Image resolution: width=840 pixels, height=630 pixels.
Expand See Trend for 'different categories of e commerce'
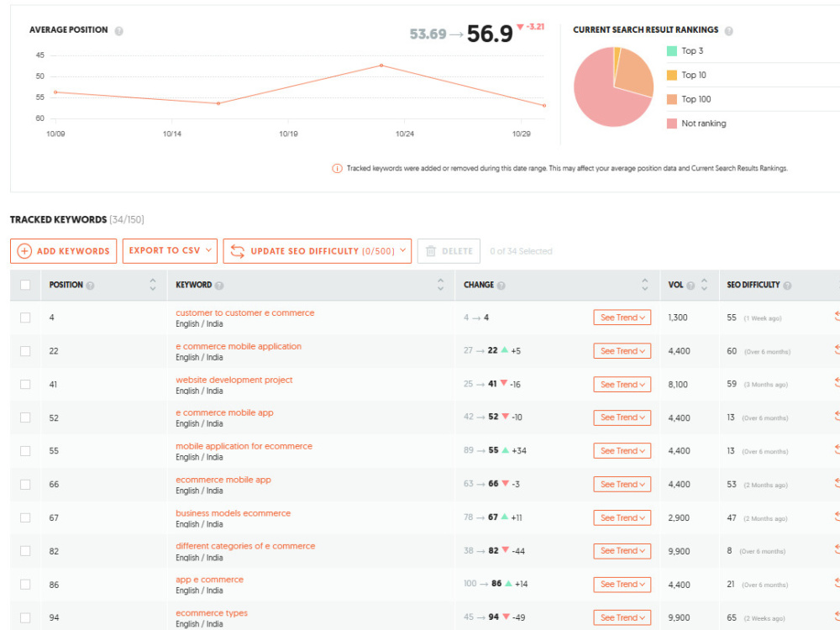tap(622, 551)
